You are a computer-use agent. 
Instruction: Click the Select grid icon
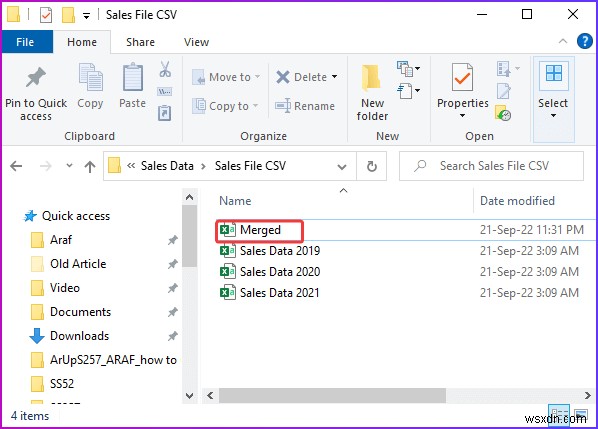(554, 74)
